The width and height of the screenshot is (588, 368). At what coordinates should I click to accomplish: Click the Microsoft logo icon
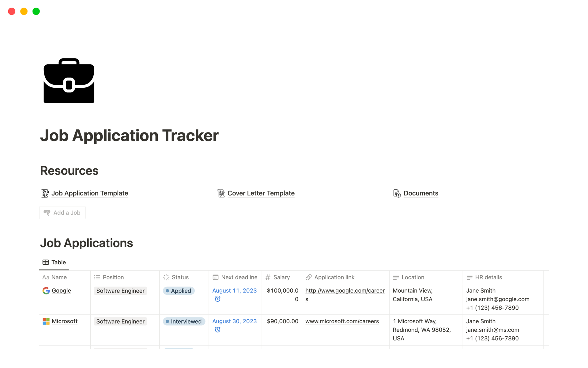46,321
